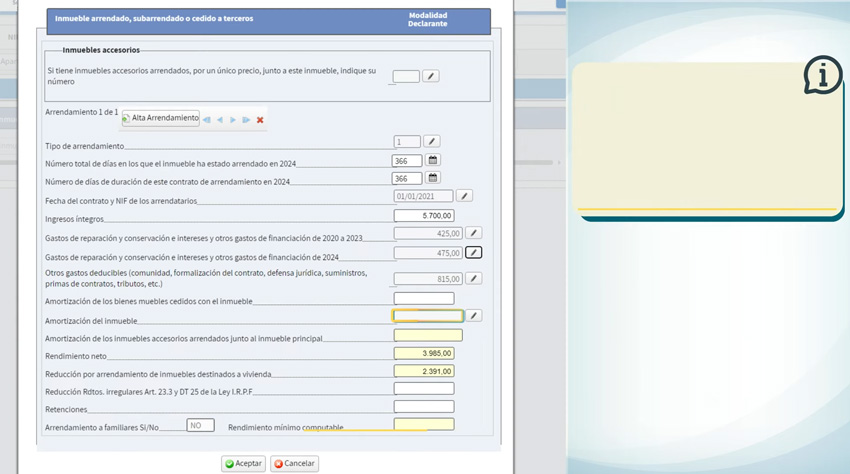This screenshot has height=474, width=850.
Task: Go to previous arrendamiento record
Action: pyautogui.click(x=220, y=120)
